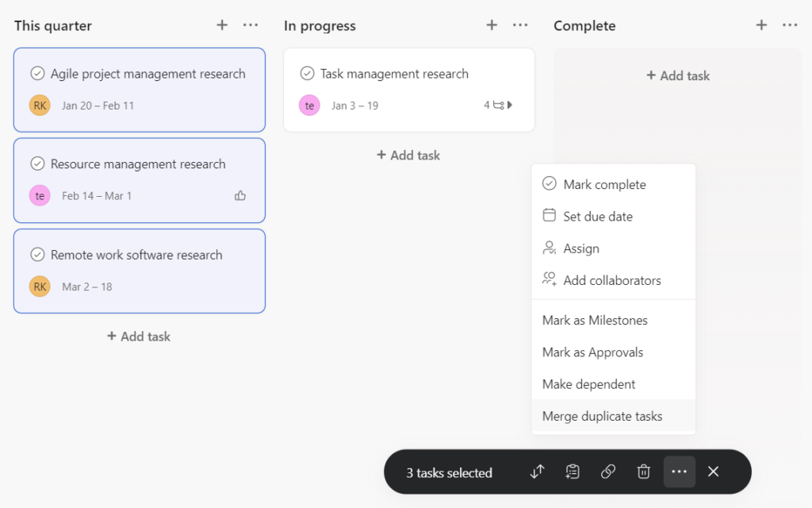
Task: Click the plus icon beside This quarter heading
Action: (x=222, y=25)
